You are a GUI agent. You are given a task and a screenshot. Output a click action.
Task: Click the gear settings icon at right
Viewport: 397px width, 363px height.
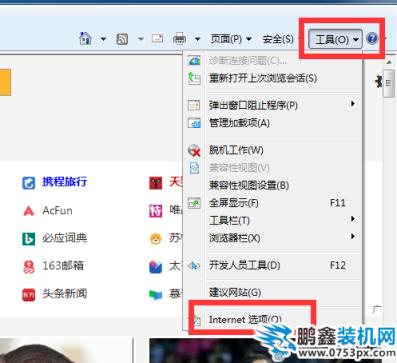coord(378,82)
